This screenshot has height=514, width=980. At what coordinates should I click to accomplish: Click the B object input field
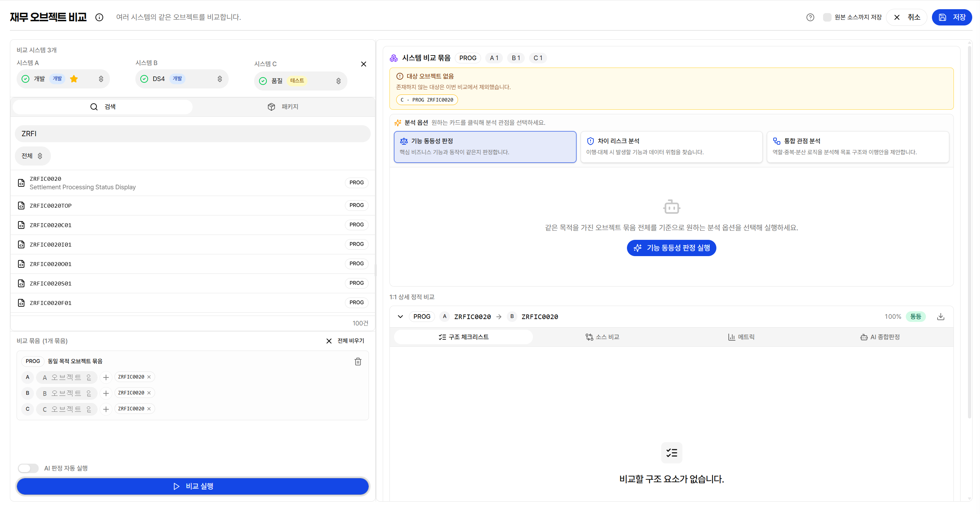coord(66,393)
